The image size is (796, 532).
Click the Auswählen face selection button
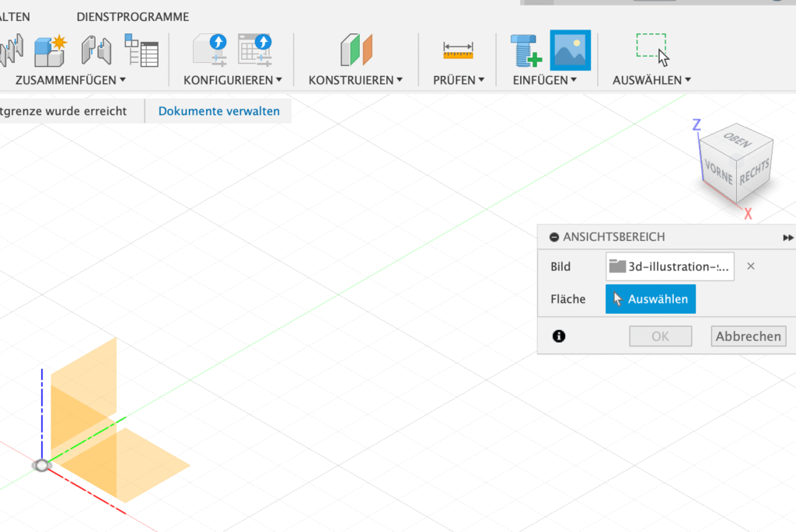click(651, 299)
